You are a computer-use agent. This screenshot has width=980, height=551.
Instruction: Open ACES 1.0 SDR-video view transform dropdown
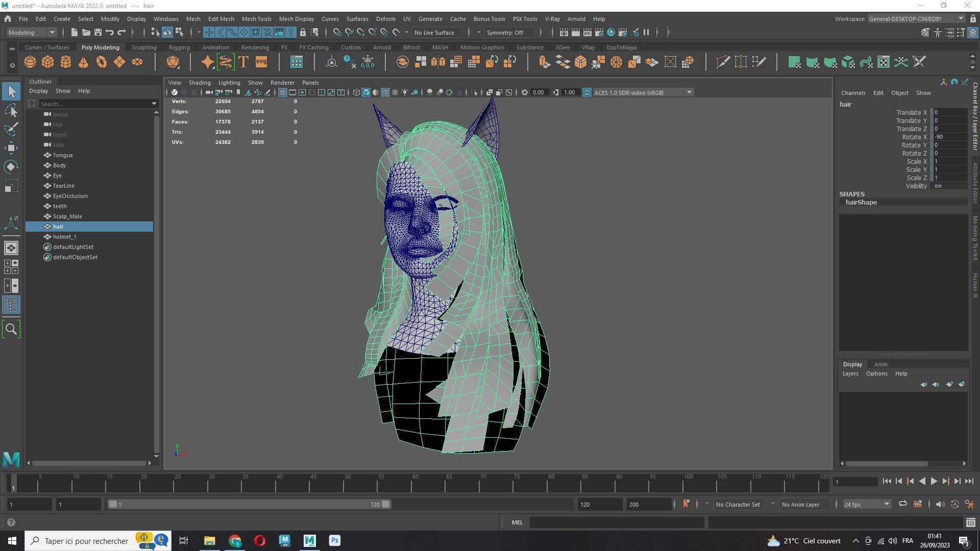point(643,92)
